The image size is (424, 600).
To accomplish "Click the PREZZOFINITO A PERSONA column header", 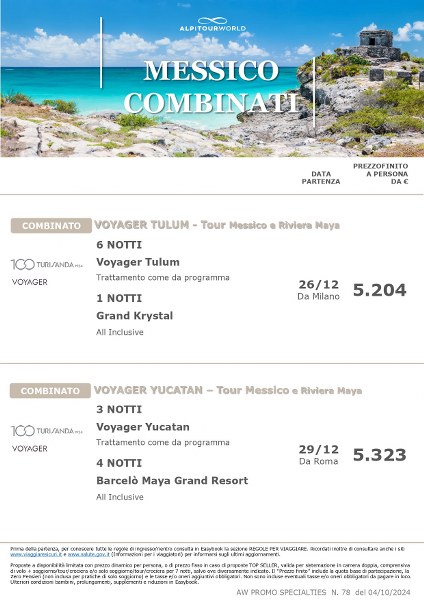I will coord(380,174).
